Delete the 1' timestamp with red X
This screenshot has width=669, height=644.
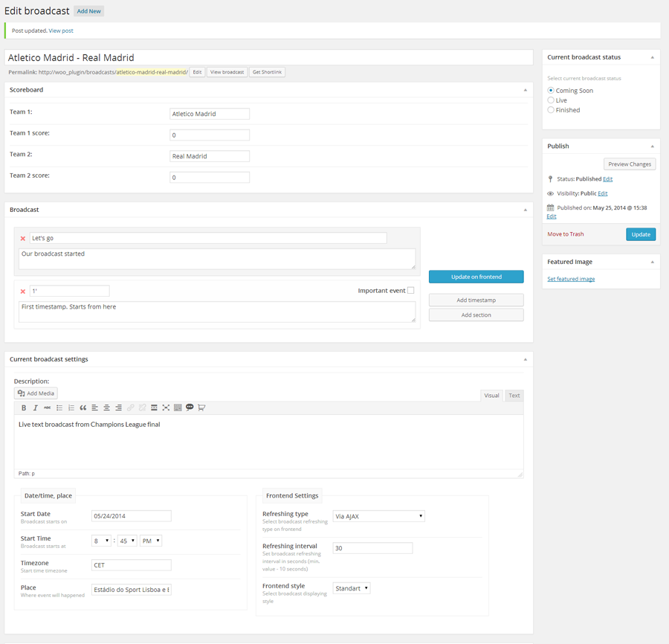23,292
